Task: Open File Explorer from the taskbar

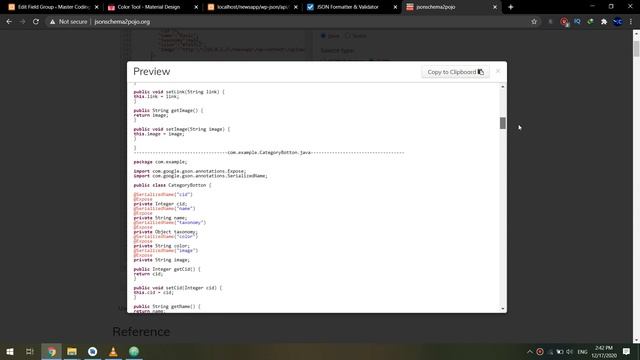Action: point(72,351)
